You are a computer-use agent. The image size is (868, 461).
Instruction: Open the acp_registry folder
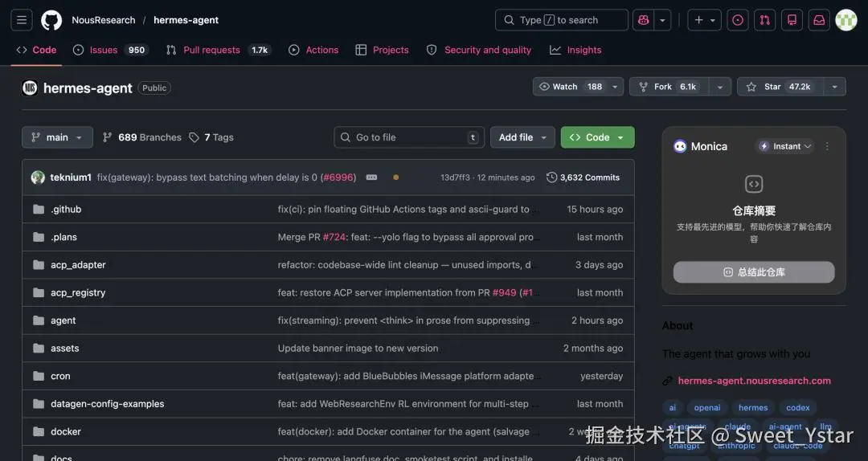pos(78,292)
